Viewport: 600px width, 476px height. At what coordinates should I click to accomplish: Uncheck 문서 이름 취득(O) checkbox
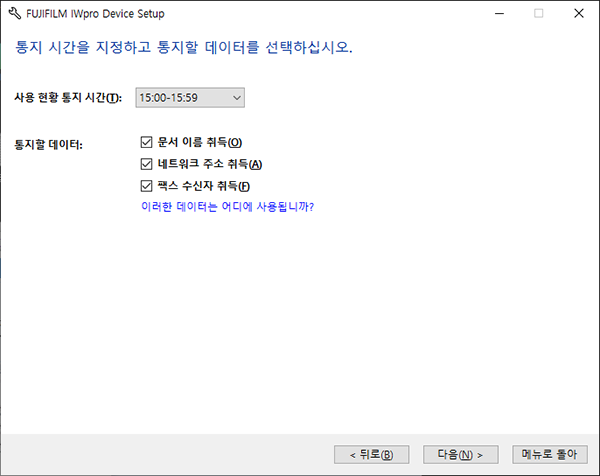click(146, 142)
